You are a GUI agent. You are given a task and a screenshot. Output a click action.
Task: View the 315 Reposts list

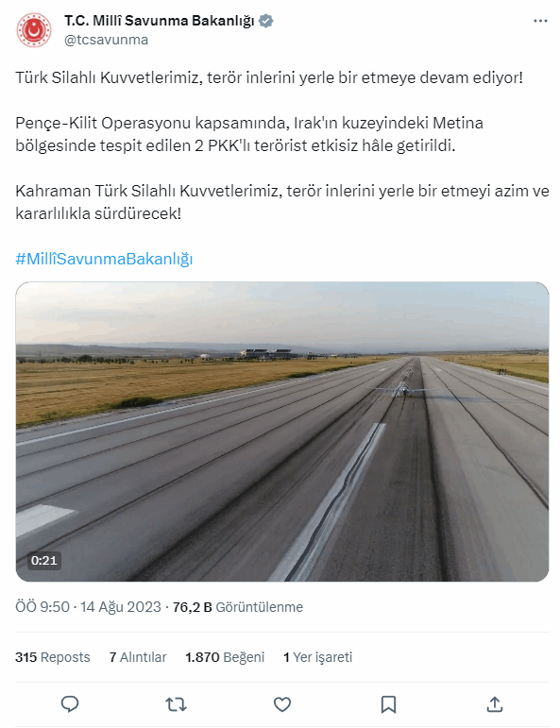(53, 657)
